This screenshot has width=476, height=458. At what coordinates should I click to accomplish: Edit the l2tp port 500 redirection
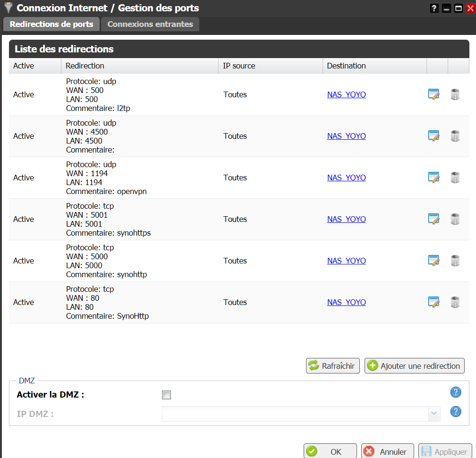(433, 94)
